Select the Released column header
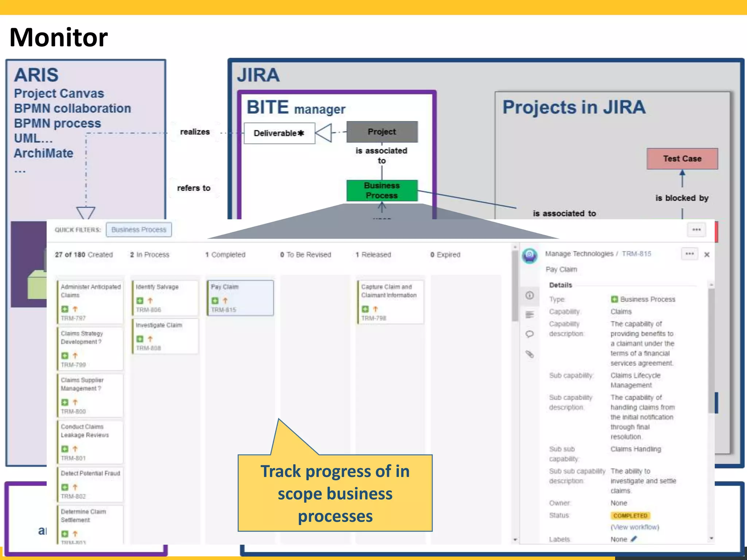Viewport: 747px width, 560px height. [x=373, y=254]
